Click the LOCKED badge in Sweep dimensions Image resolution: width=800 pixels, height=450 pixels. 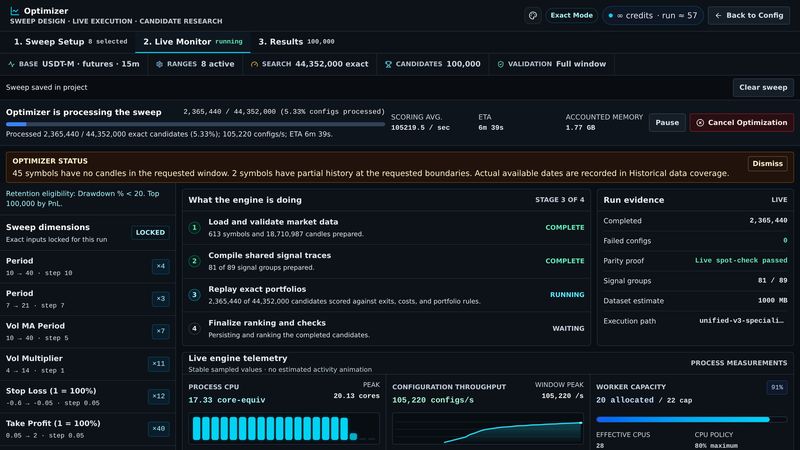pyautogui.click(x=150, y=233)
